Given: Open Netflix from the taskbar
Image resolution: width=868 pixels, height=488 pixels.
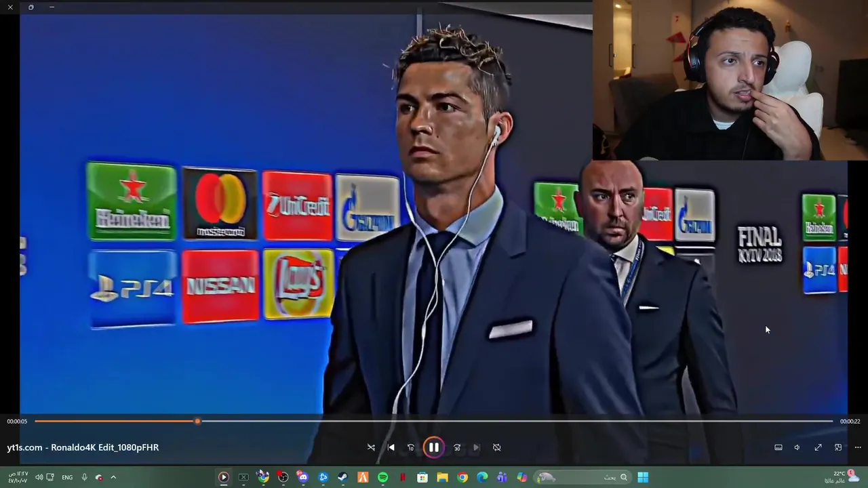Looking at the screenshot, I should pos(403,477).
